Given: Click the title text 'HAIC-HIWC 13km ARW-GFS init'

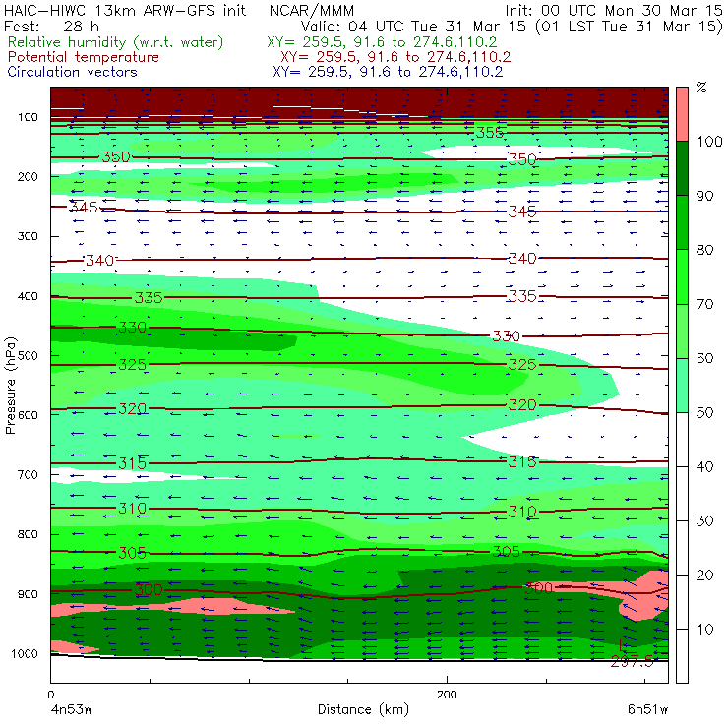Looking at the screenshot, I should pyautogui.click(x=125, y=10).
